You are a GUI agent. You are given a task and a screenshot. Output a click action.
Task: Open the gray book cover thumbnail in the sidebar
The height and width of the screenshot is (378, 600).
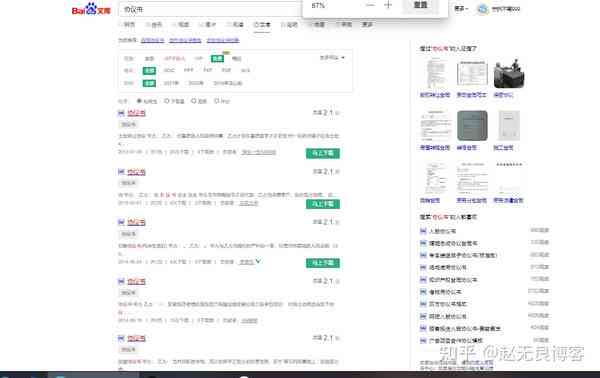coord(472,126)
